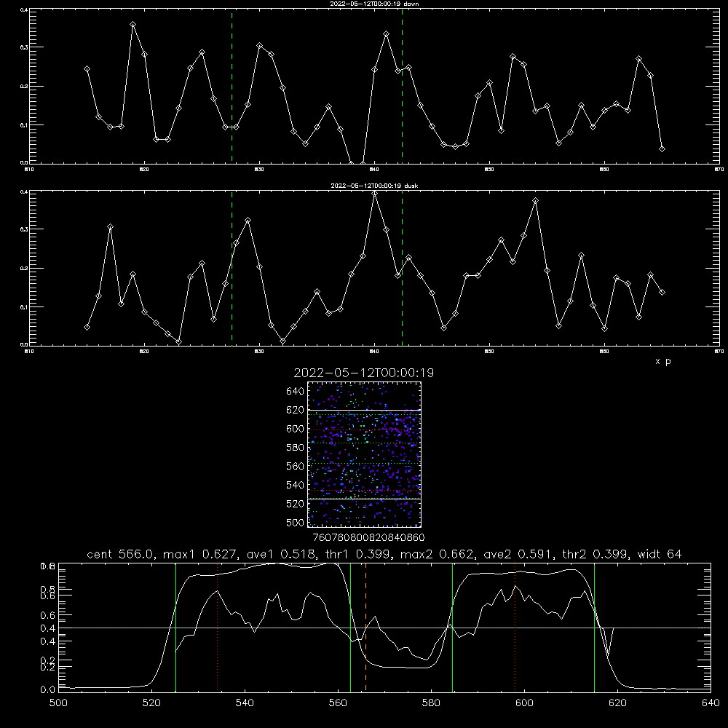Click x-axis label 540 in the profile plot

(x=245, y=703)
